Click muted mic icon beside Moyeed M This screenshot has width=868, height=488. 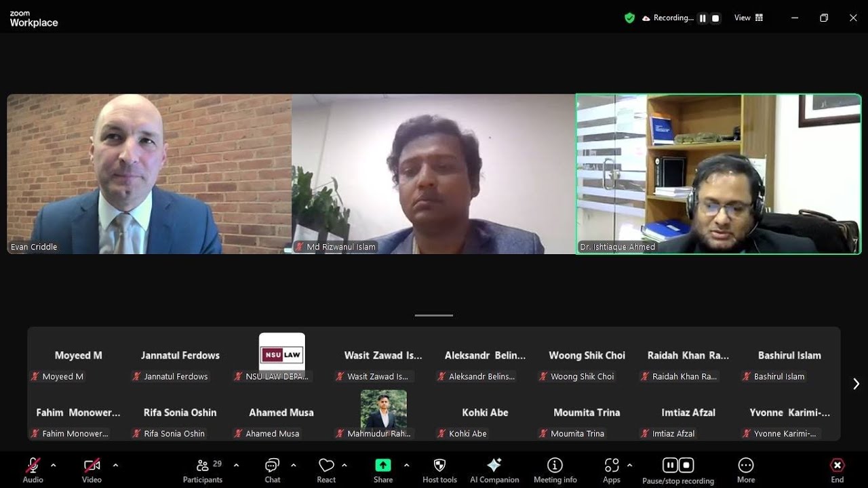(35, 376)
